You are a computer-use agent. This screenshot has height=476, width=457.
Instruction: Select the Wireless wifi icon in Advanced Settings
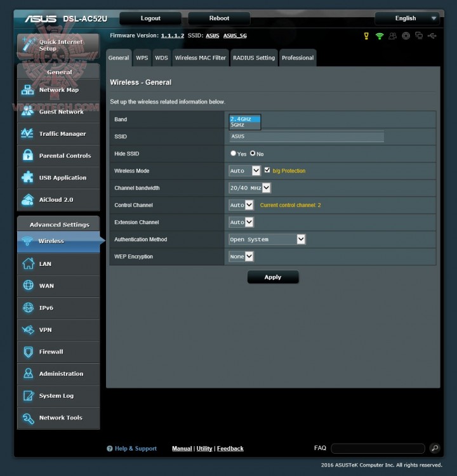coord(27,241)
